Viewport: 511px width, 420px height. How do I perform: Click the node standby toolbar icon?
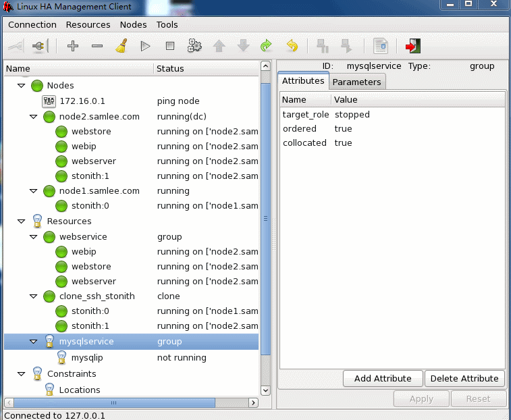[x=323, y=46]
